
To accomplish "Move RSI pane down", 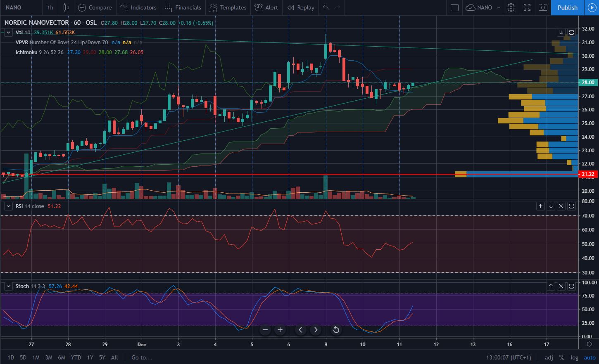I will 551,206.
